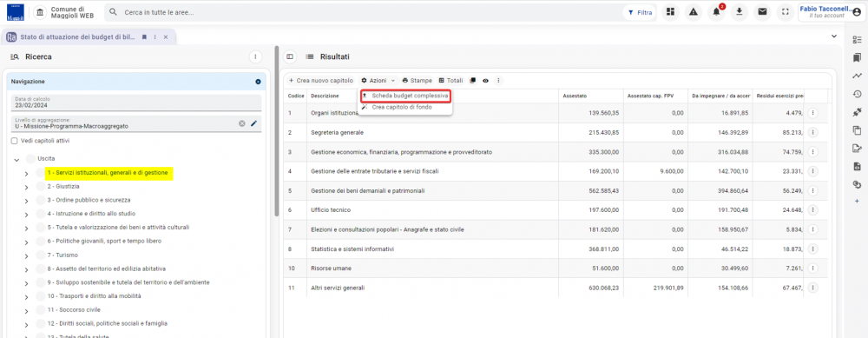Image resolution: width=868 pixels, height=338 pixels.
Task: Open the checklist icon in right sidebar
Action: pyautogui.click(x=857, y=39)
